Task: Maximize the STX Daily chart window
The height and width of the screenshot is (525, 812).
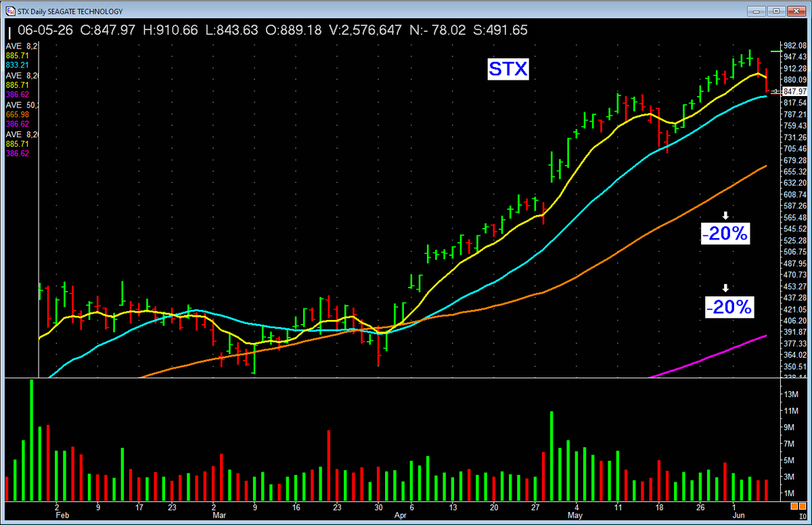Action: tap(775, 11)
